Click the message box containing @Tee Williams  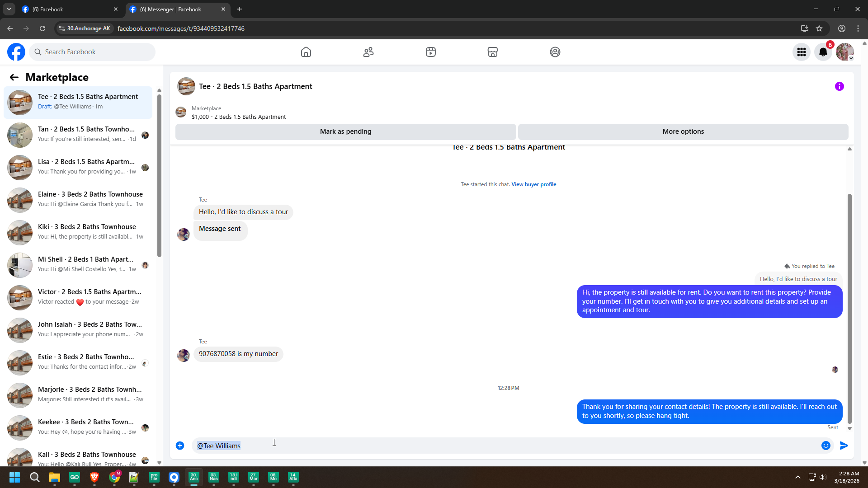(x=505, y=446)
